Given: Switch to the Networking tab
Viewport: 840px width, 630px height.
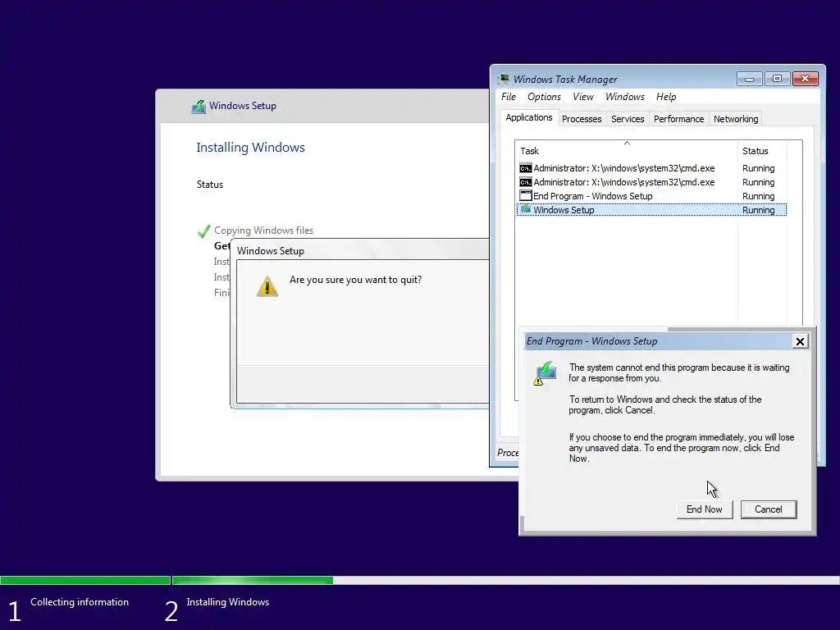Looking at the screenshot, I should click(736, 119).
